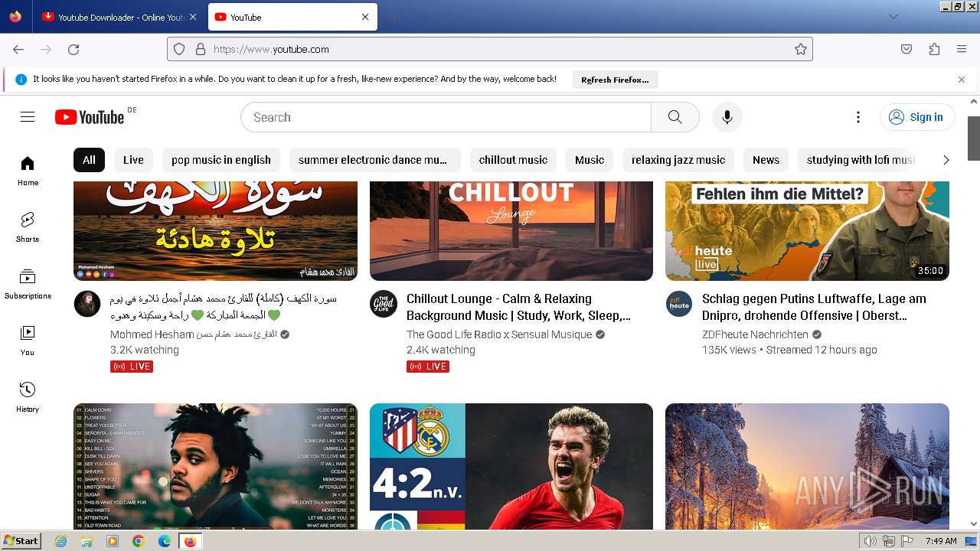Screen dimensions: 980x551
Task: Open The Weeknd playlist video thumbnail
Action: 215,467
